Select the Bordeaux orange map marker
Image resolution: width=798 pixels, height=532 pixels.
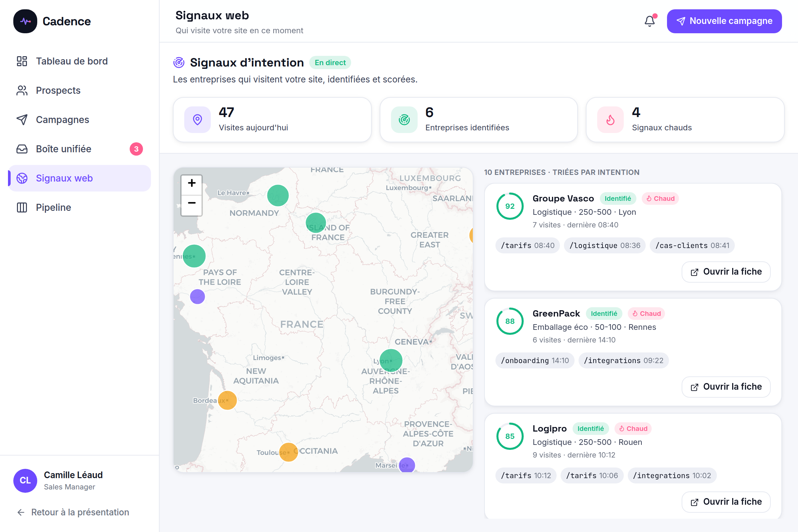pyautogui.click(x=227, y=400)
